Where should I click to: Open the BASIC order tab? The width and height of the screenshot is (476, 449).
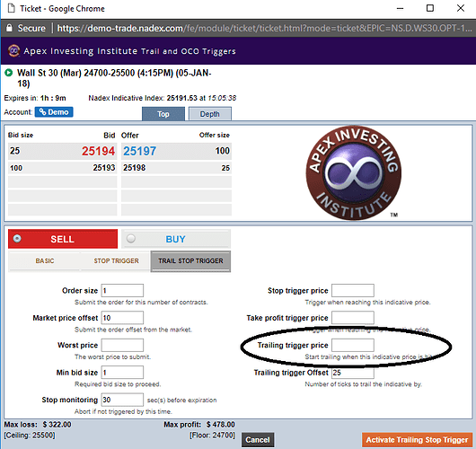point(45,260)
